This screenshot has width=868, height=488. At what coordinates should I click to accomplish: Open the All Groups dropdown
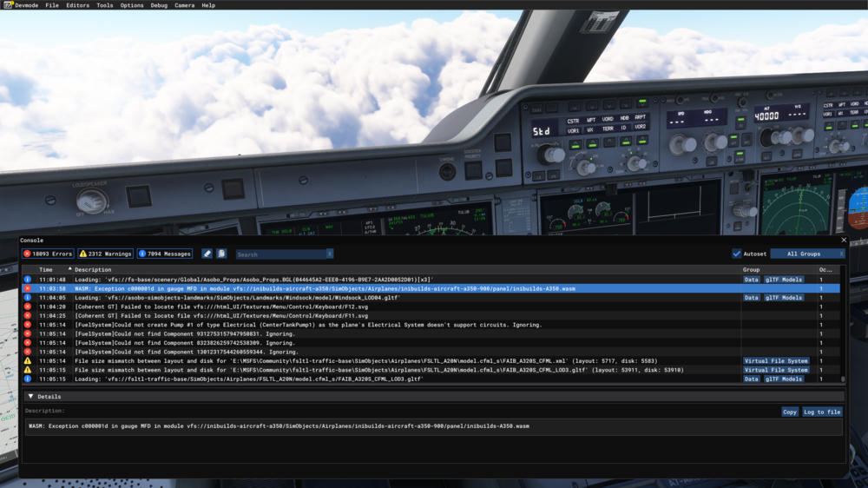(806, 254)
